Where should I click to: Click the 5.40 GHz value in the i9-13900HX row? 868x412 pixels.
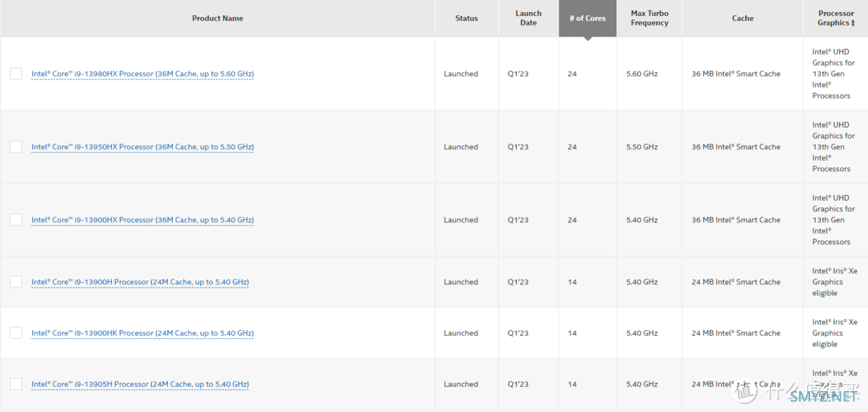click(641, 219)
